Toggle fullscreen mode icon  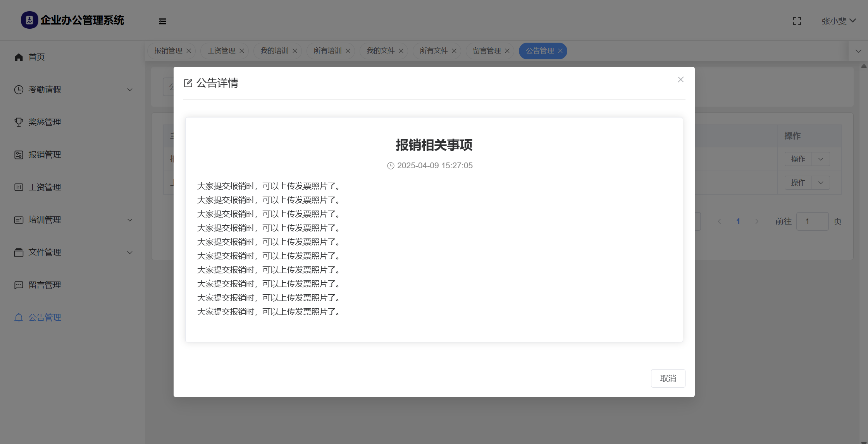coord(797,21)
